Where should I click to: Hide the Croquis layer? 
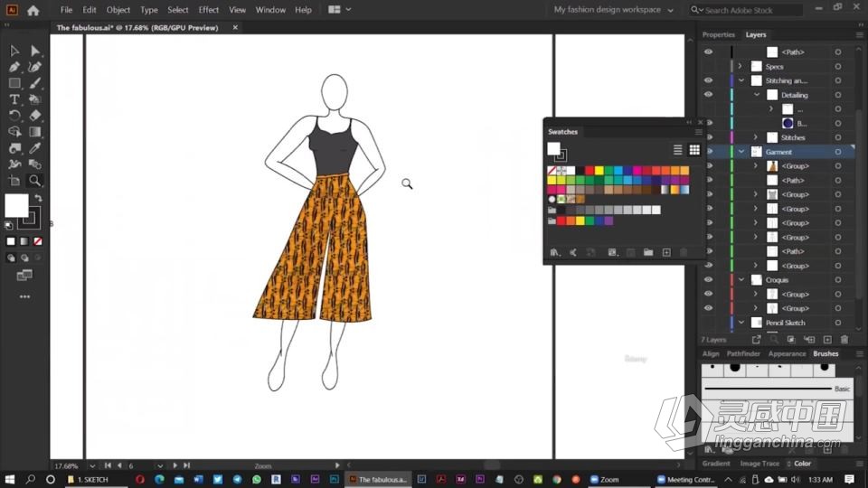[x=708, y=280]
